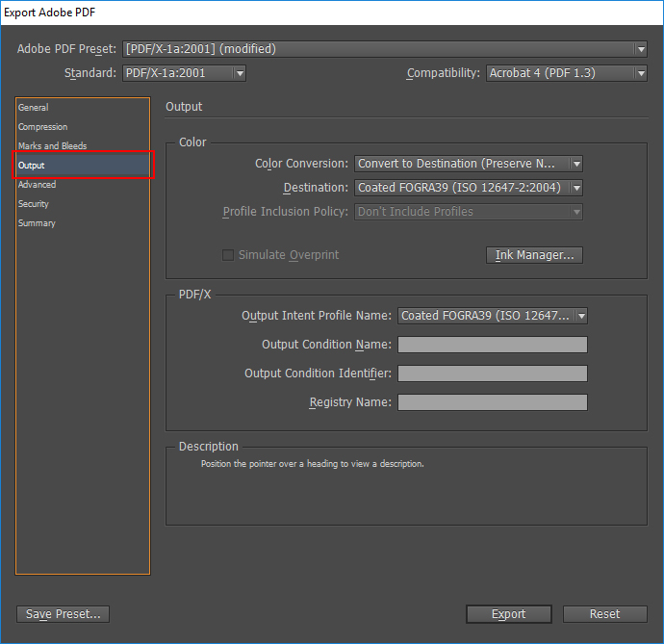Focus the Output Condition Identifier field
The width and height of the screenshot is (664, 644).
tap(493, 374)
